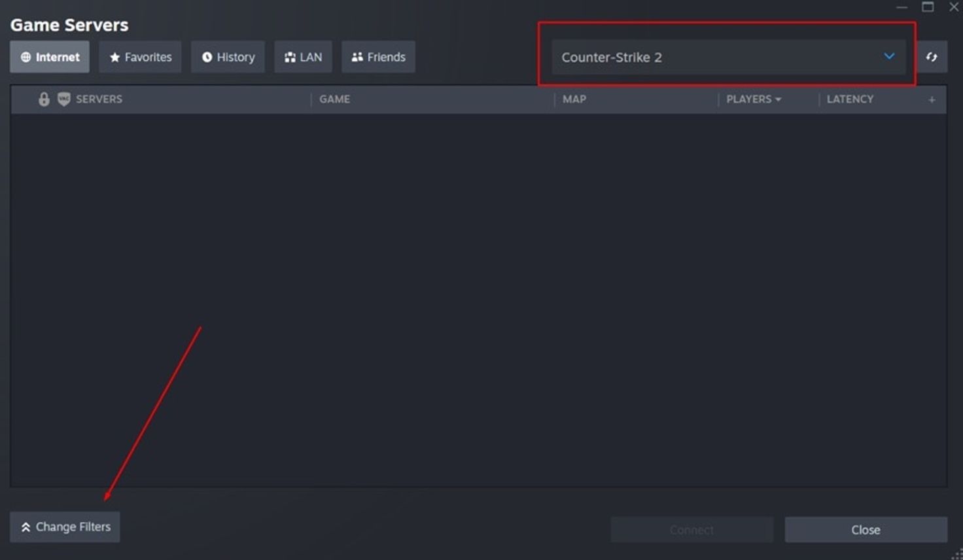Sort by the LATENCY column header
963x560 pixels.
click(850, 99)
